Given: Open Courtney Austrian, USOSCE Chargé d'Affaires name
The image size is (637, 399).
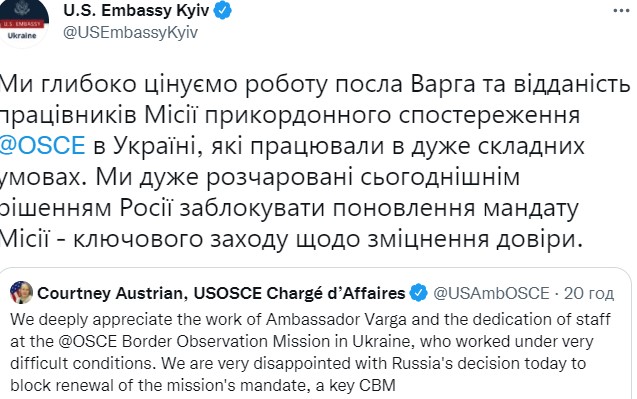Looking at the screenshot, I should (221, 293).
